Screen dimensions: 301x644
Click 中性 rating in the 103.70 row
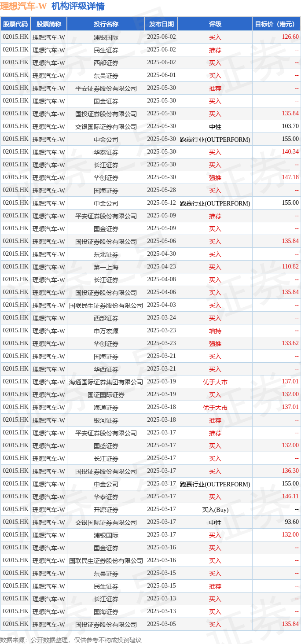coord(215,126)
